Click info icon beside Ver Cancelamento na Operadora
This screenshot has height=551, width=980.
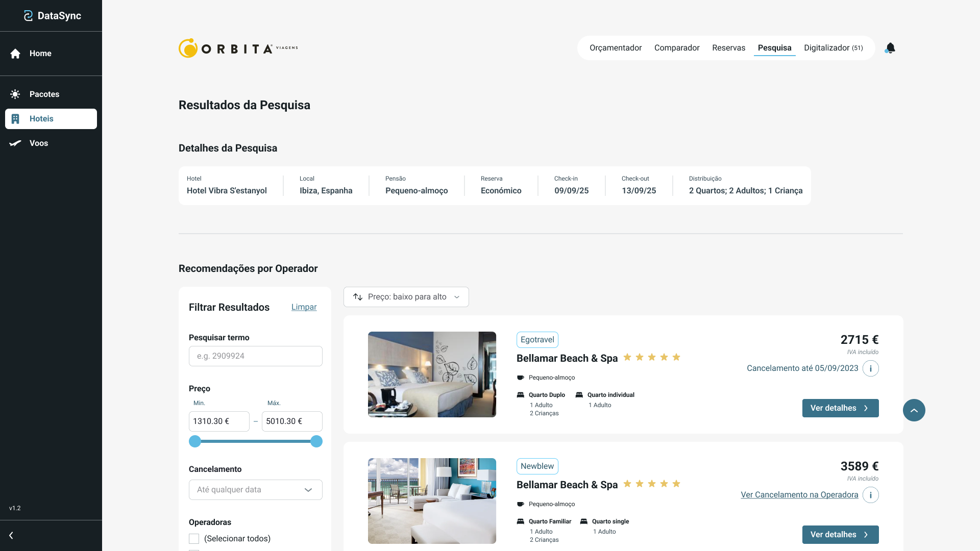pos(870,495)
